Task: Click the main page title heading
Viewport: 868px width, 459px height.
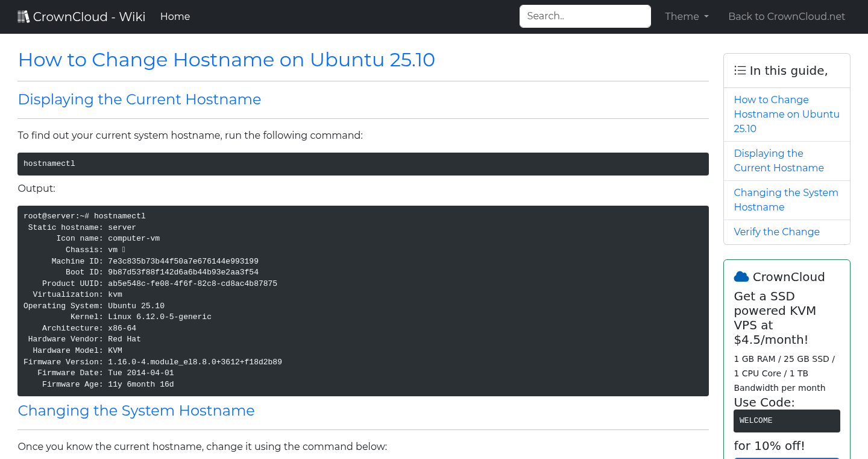Action: click(226, 60)
